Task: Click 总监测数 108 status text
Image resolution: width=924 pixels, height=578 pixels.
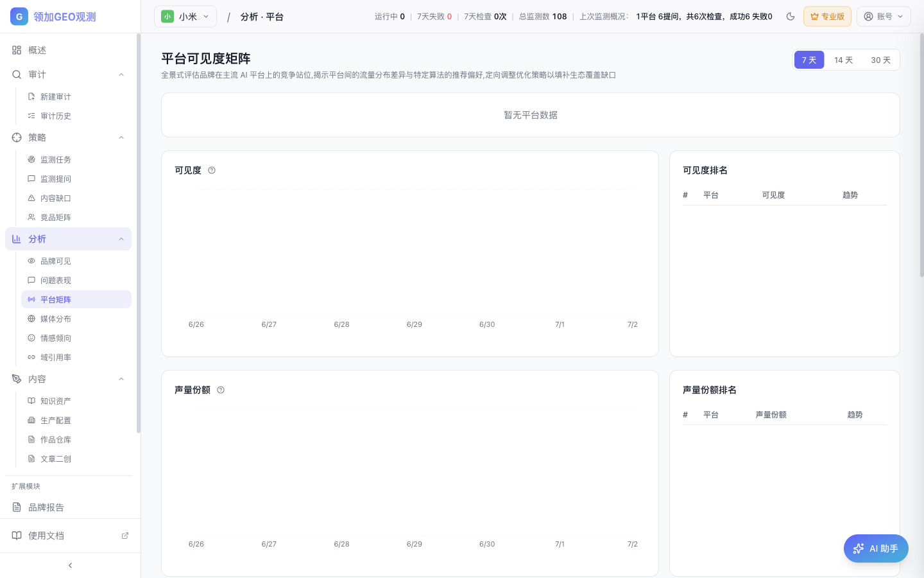Action: (543, 17)
